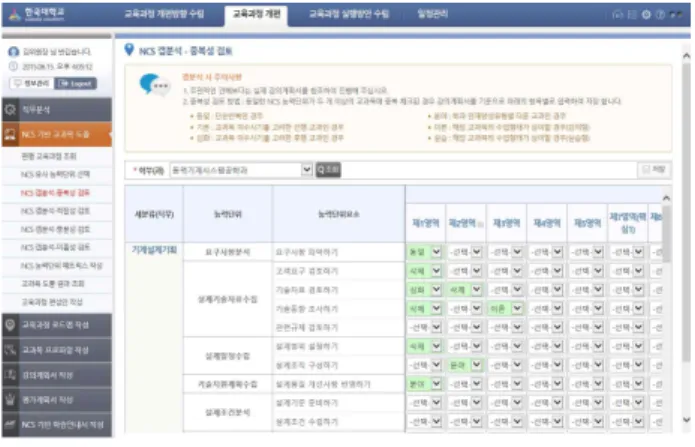The height and width of the screenshot is (447, 695).
Task: Click the 제3영역 column header
Action: coord(506,223)
